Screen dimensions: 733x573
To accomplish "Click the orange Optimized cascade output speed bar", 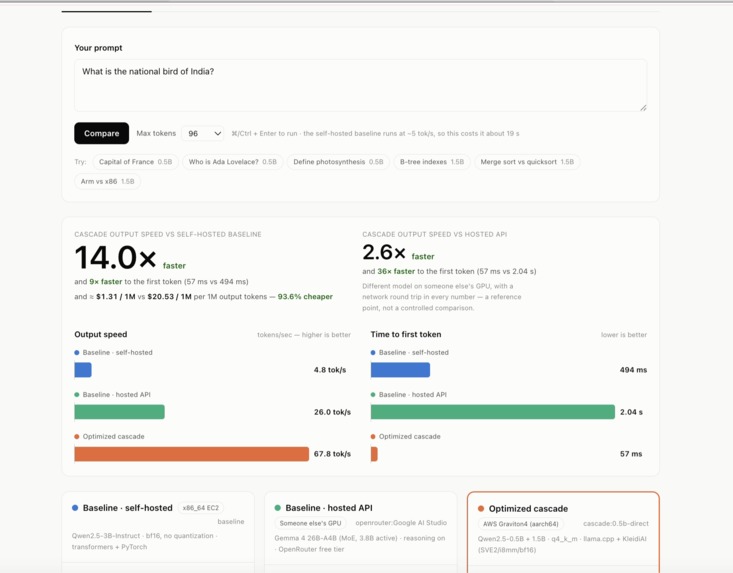I will (192, 454).
